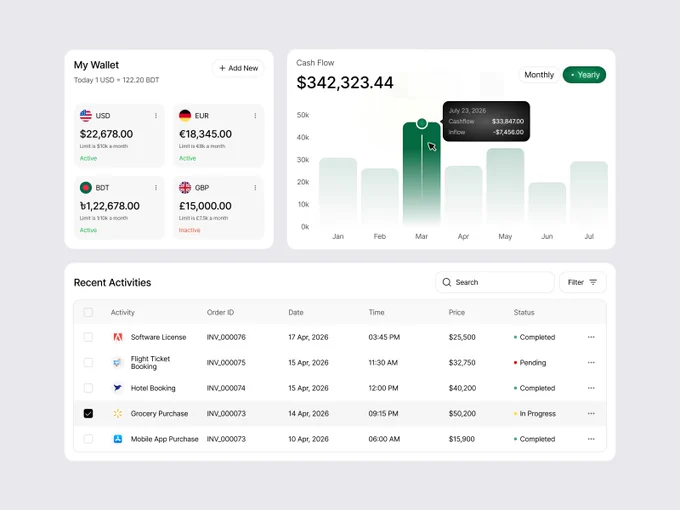This screenshot has width=680, height=510.
Task: Sort by the Time column header
Action: pyautogui.click(x=376, y=312)
